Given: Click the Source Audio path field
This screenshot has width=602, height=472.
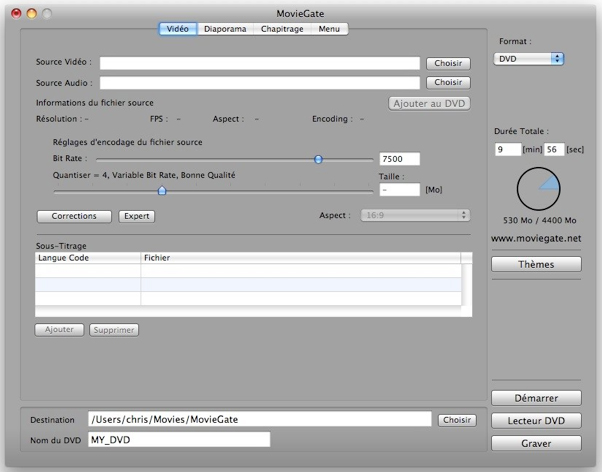Looking at the screenshot, I should 260,83.
